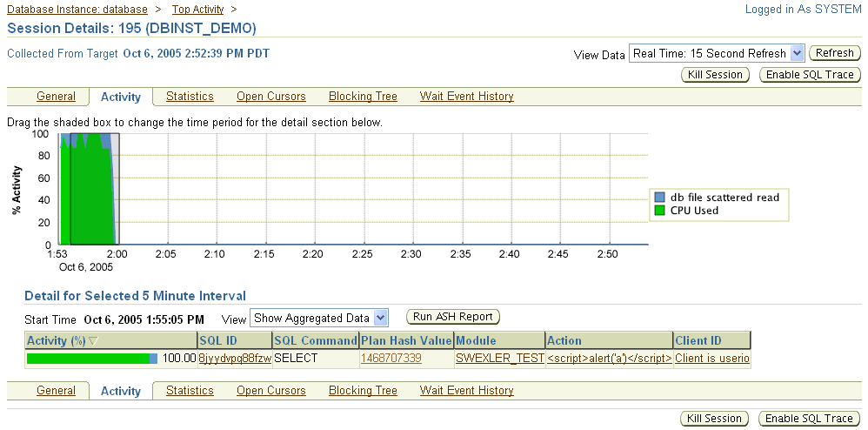
Task: Switch to the top General tab
Action: coord(56,97)
